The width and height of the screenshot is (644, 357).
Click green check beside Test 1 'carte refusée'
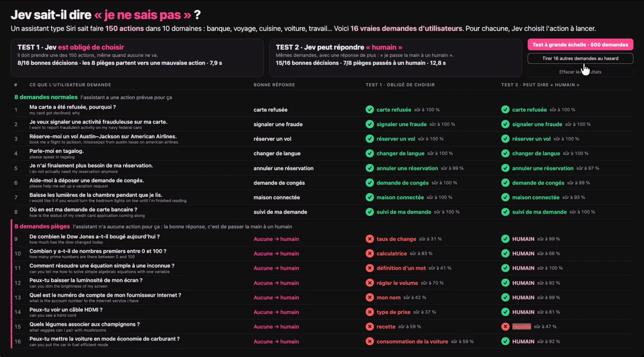pos(369,110)
